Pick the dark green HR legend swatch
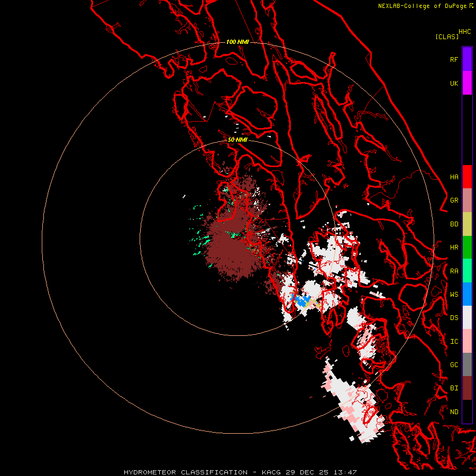The image size is (476, 476). (467, 248)
